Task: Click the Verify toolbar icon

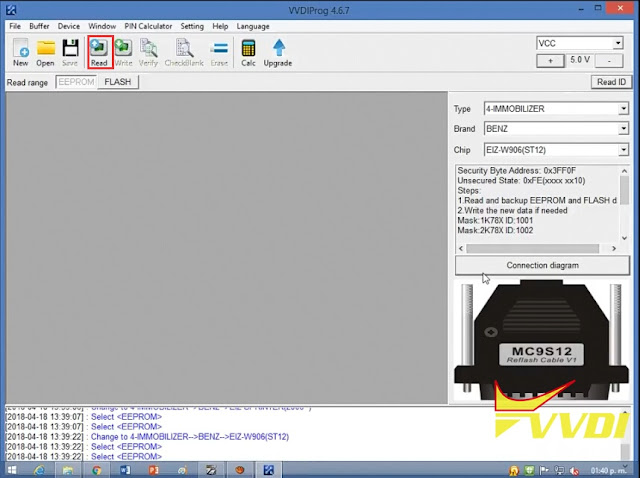Action: [148, 52]
